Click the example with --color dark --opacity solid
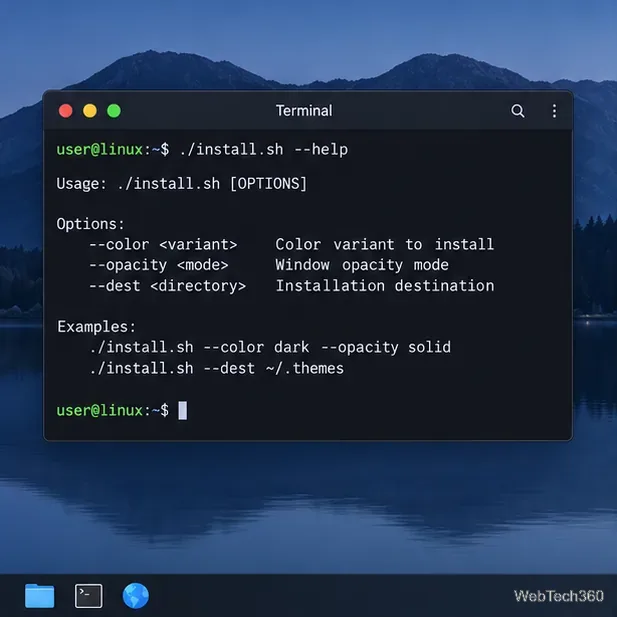 pyautogui.click(x=270, y=347)
